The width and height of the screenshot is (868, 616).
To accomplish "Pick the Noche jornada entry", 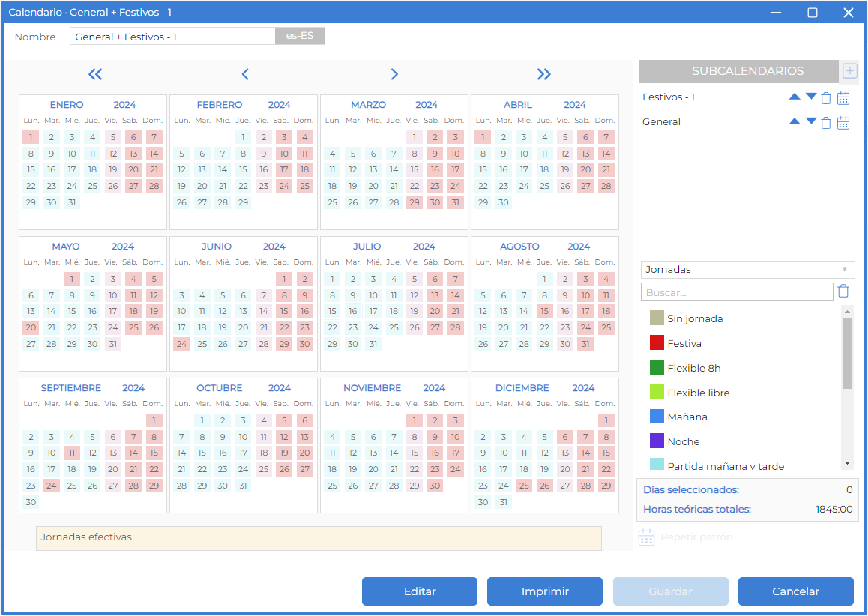I will (x=683, y=441).
